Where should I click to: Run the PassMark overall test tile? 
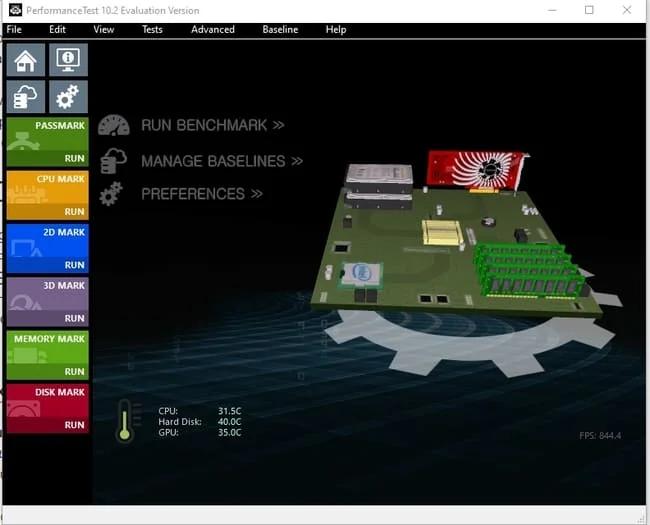point(47,142)
